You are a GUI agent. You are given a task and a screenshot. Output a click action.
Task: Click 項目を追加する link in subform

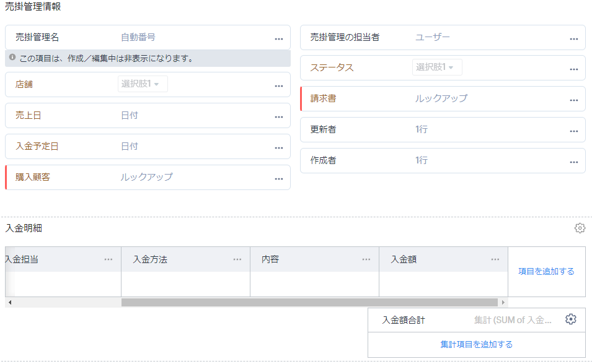[546, 271]
